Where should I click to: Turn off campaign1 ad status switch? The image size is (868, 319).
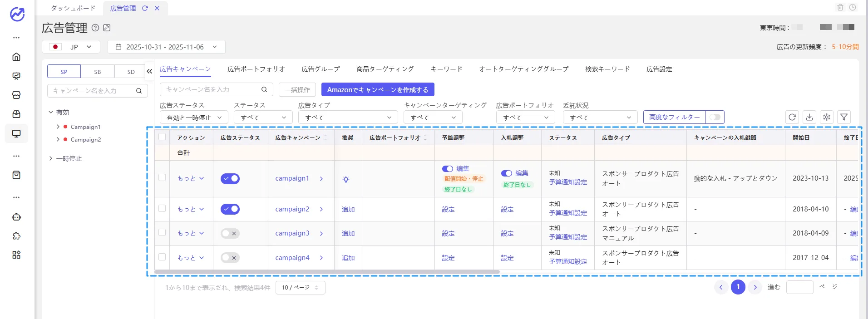tap(230, 178)
